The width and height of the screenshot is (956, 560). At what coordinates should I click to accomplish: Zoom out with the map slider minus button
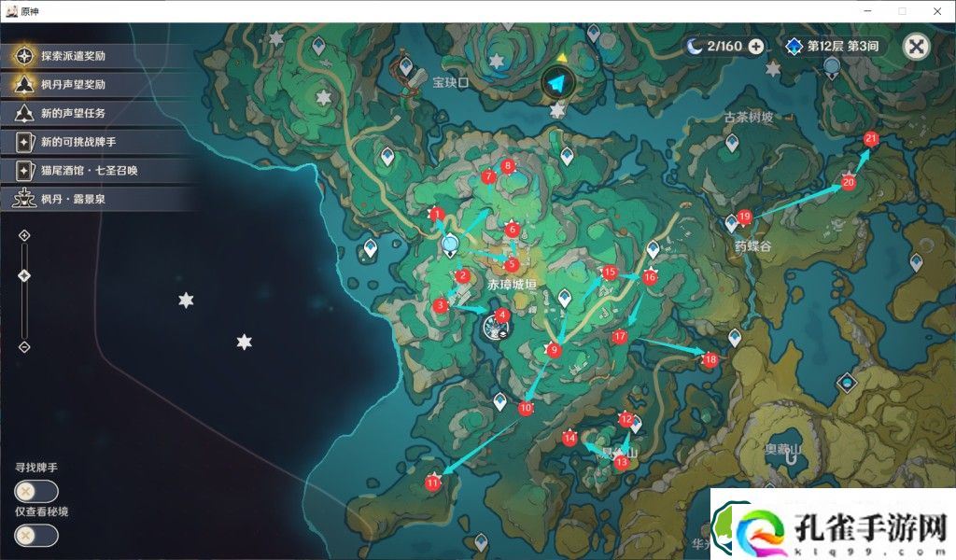click(x=24, y=347)
